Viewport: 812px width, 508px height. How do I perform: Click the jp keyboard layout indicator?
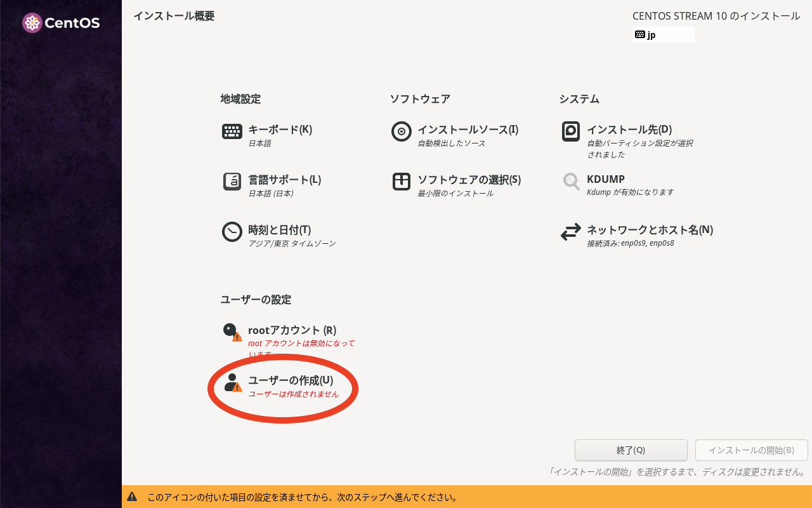coord(664,35)
